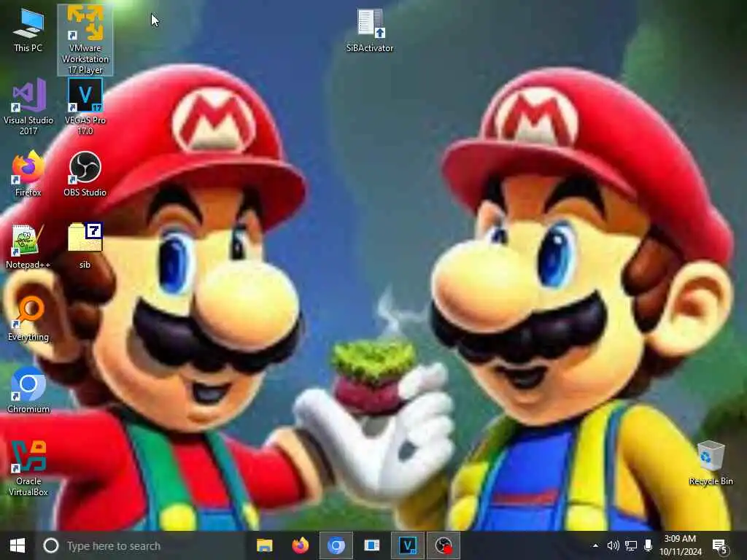The image size is (747, 560).
Task: Select the Firefox desktop shortcut
Action: [x=28, y=174]
